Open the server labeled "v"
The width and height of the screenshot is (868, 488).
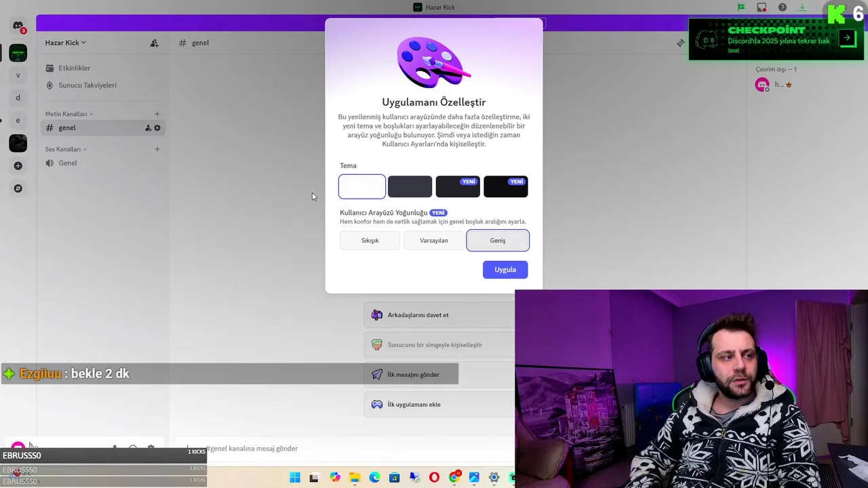pos(18,75)
